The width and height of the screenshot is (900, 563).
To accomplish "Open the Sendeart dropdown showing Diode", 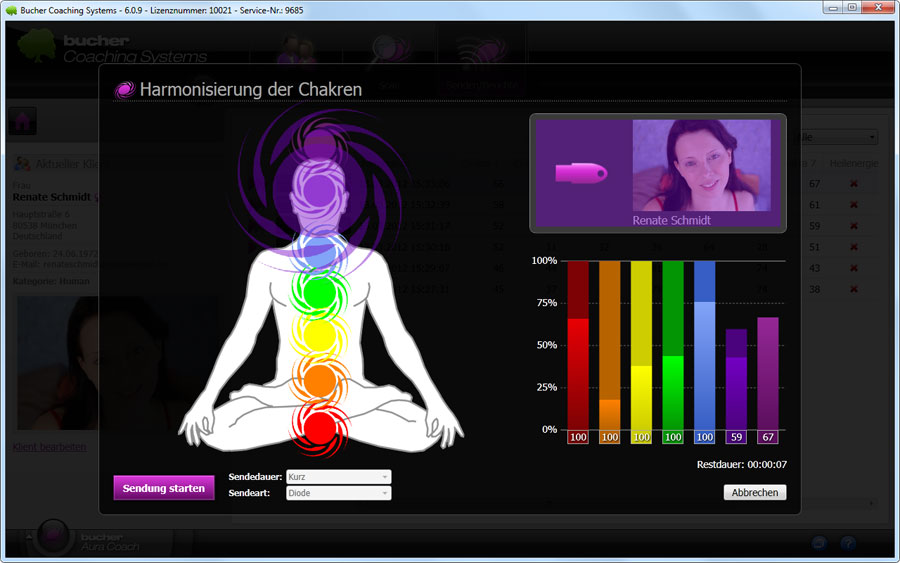I will 339,493.
